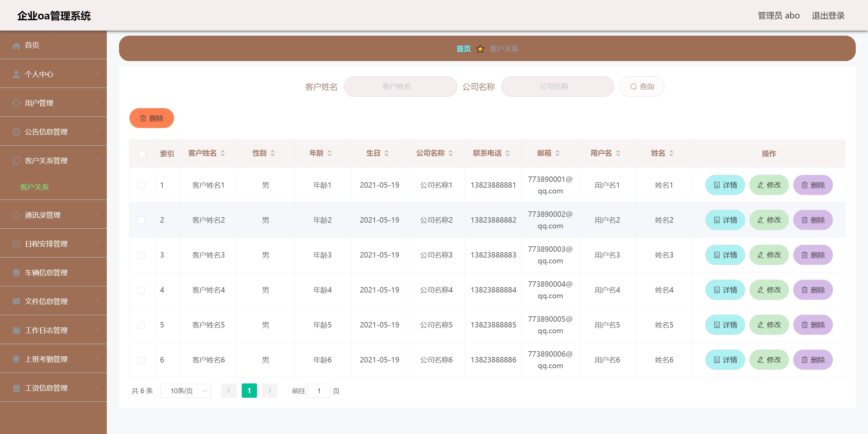868x434 pixels.
Task: Click the power icon beside 通讯录管理
Action: [x=16, y=215]
